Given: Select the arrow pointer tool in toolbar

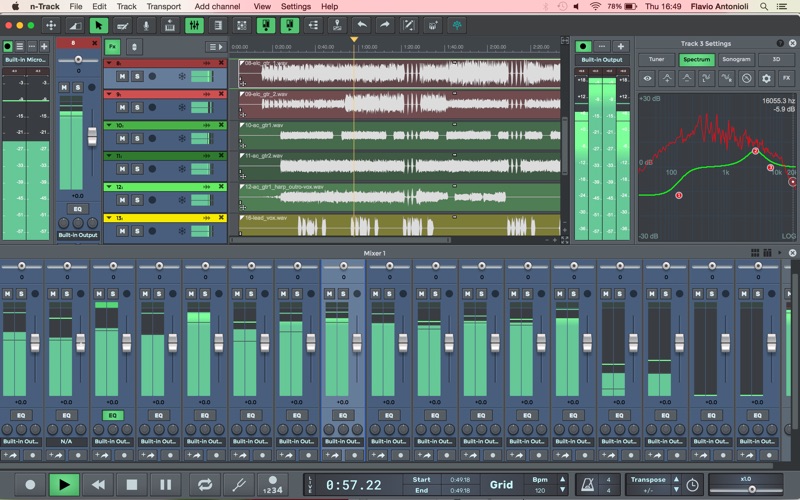Looking at the screenshot, I should pyautogui.click(x=98, y=24).
